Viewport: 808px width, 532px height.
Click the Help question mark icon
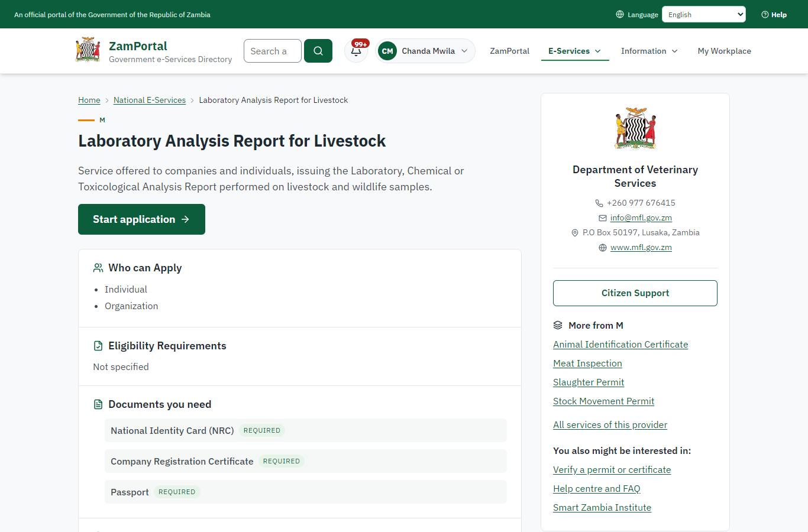coord(765,15)
